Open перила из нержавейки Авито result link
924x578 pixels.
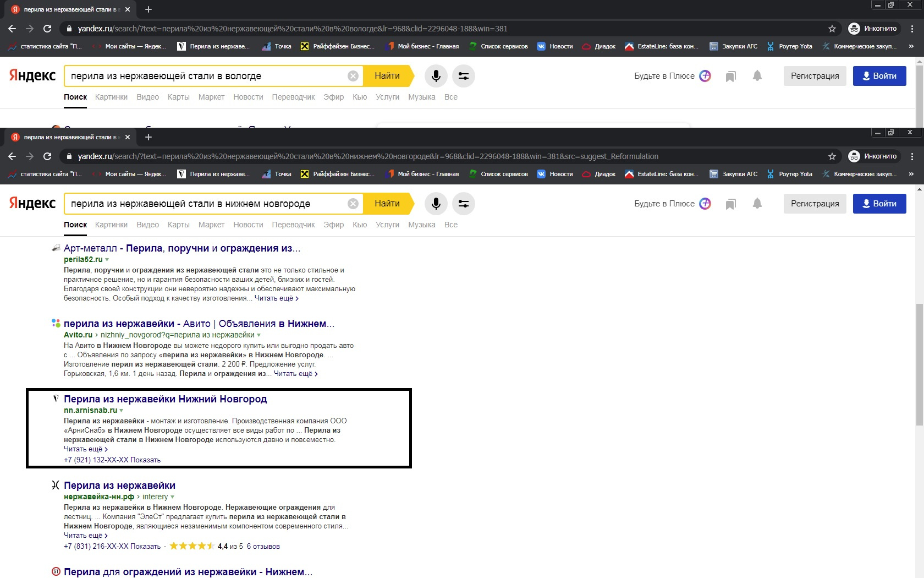click(x=199, y=324)
